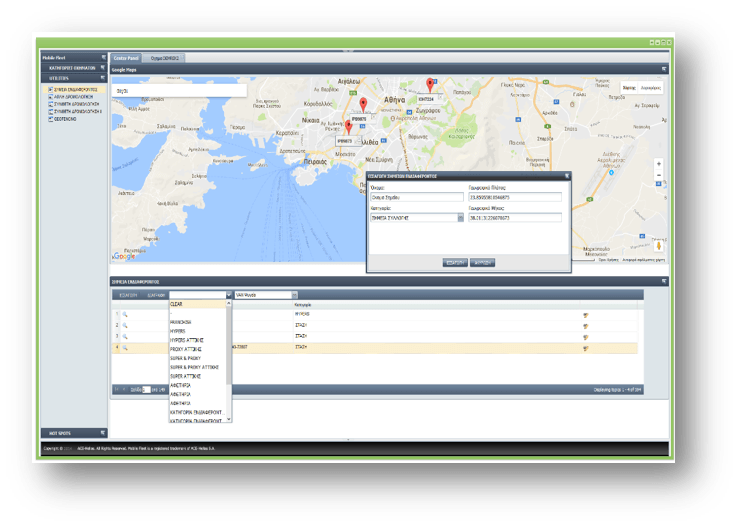Click the Google logo on map

[x=125, y=256]
